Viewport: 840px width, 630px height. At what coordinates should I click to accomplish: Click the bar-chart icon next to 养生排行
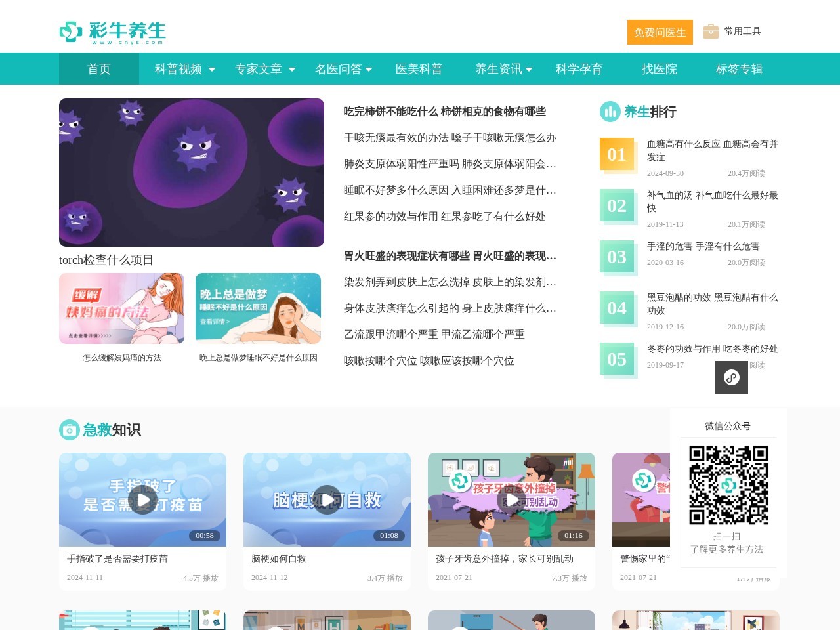[x=610, y=112]
